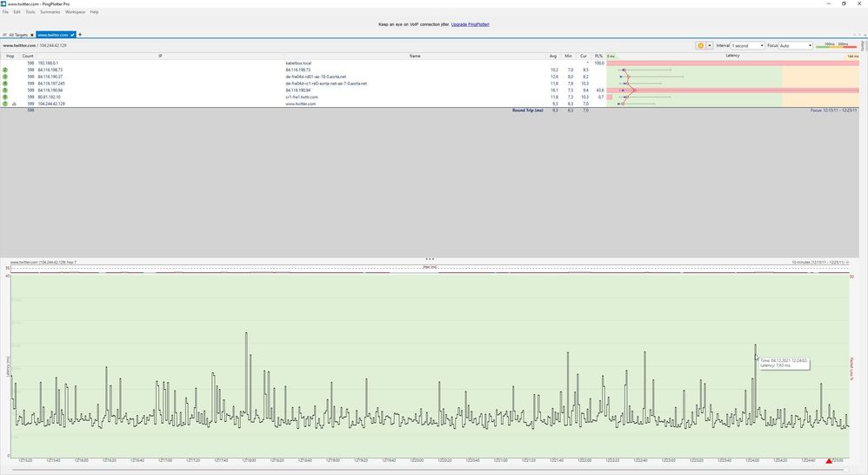Close the All Targets tab
This screenshot has height=475, width=868.
(32, 35)
